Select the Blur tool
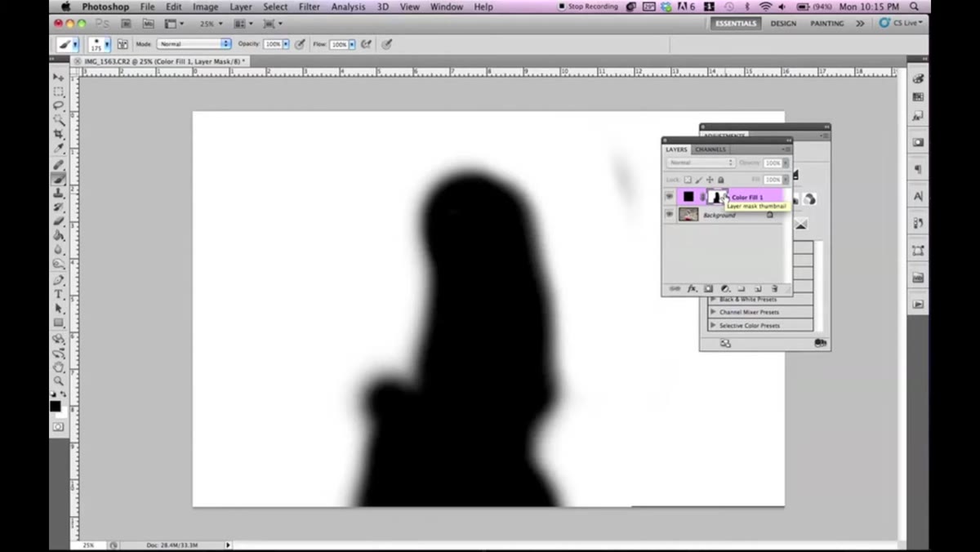Image resolution: width=980 pixels, height=552 pixels. coord(59,250)
